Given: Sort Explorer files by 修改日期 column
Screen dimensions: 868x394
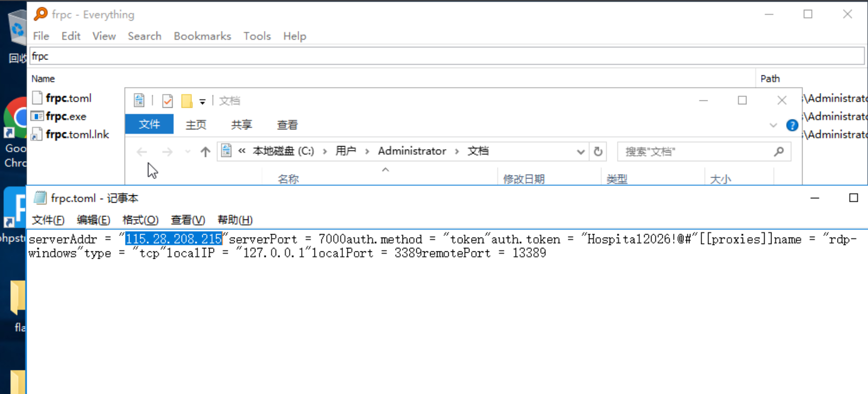Looking at the screenshot, I should point(524,179).
